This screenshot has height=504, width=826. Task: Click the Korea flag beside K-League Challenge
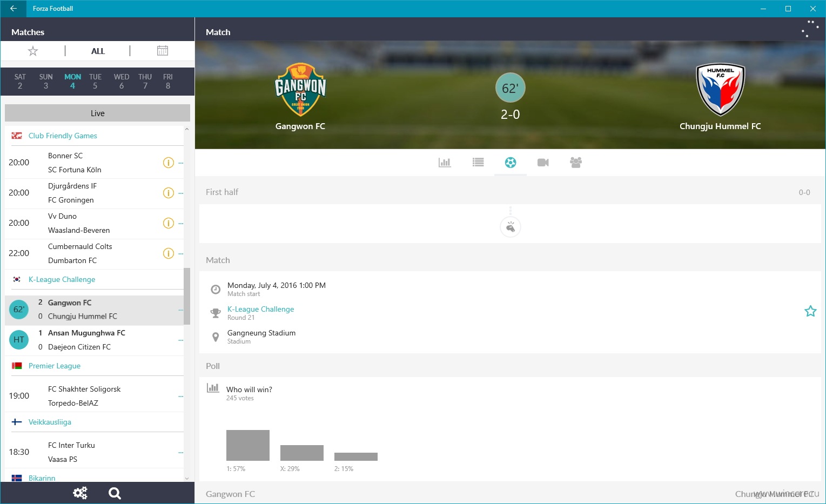click(x=17, y=279)
